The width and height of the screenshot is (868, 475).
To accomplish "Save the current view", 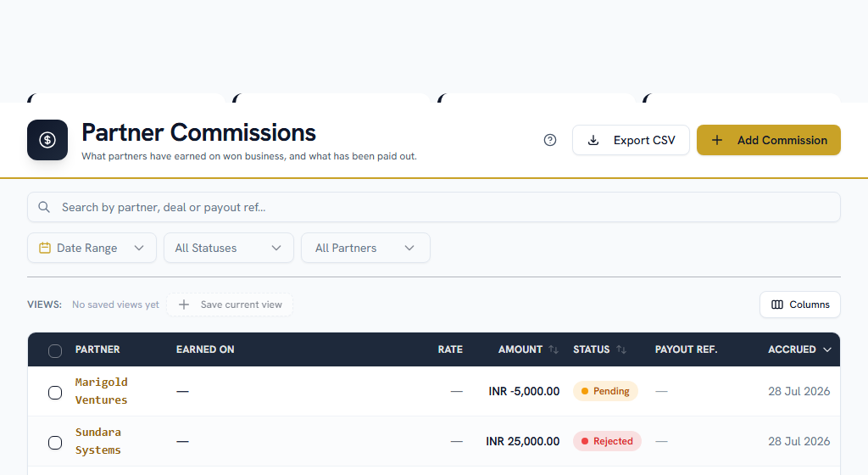I will click(x=230, y=305).
